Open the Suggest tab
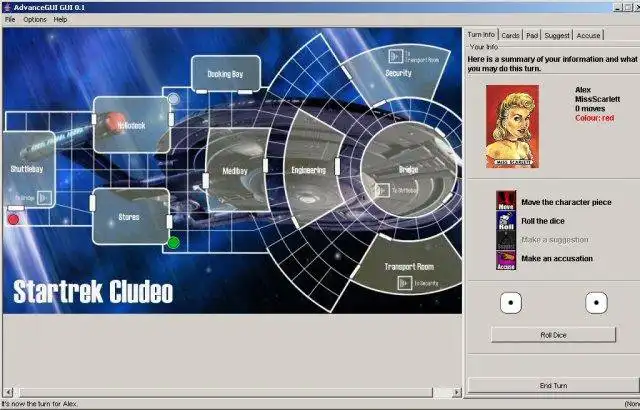This screenshot has width=640, height=410. [557, 35]
